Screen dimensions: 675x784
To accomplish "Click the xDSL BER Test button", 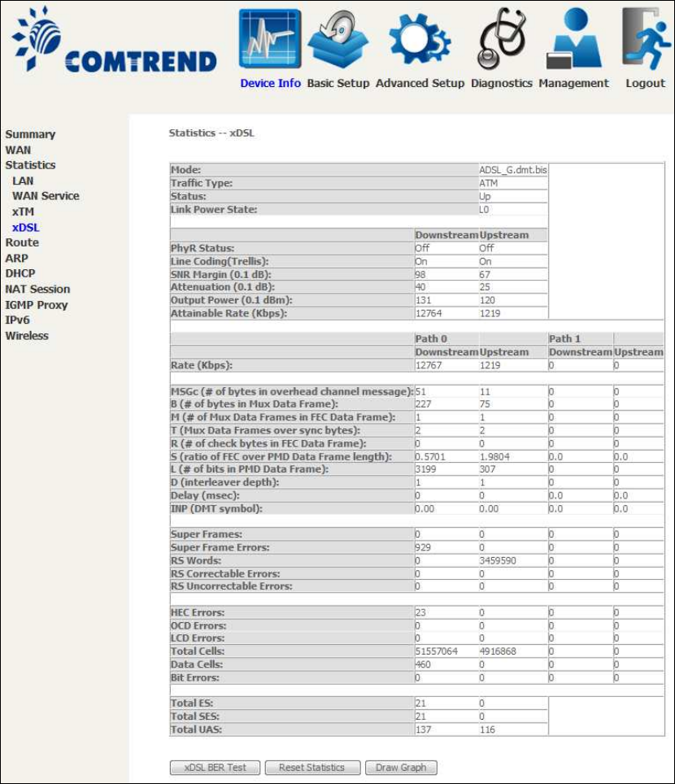I will click(x=215, y=768).
